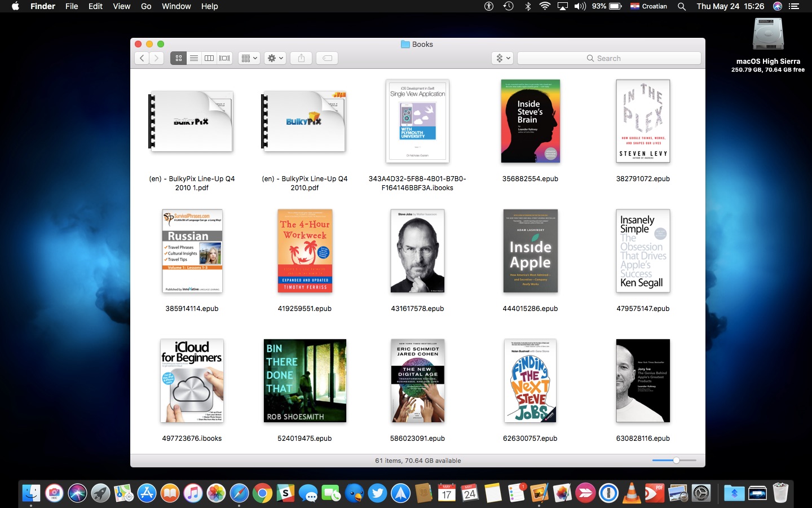Open the View menu in the menu bar
Screen dimensions: 812x508
(x=121, y=6)
